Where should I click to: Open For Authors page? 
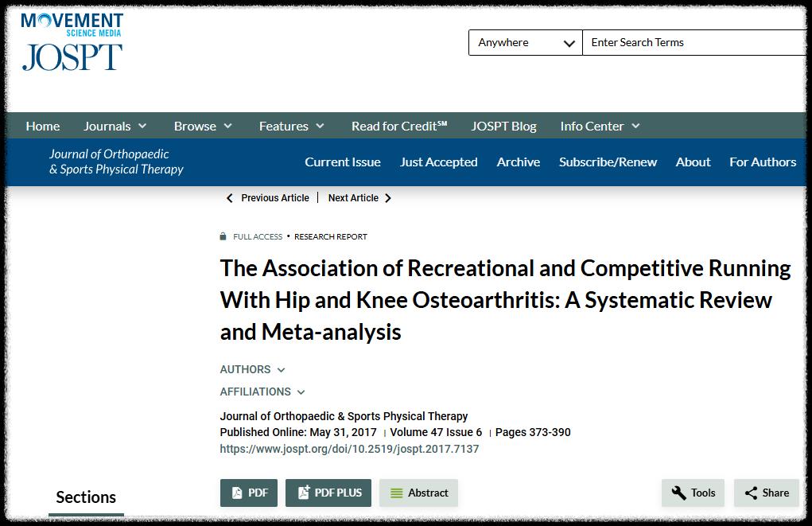click(x=763, y=162)
